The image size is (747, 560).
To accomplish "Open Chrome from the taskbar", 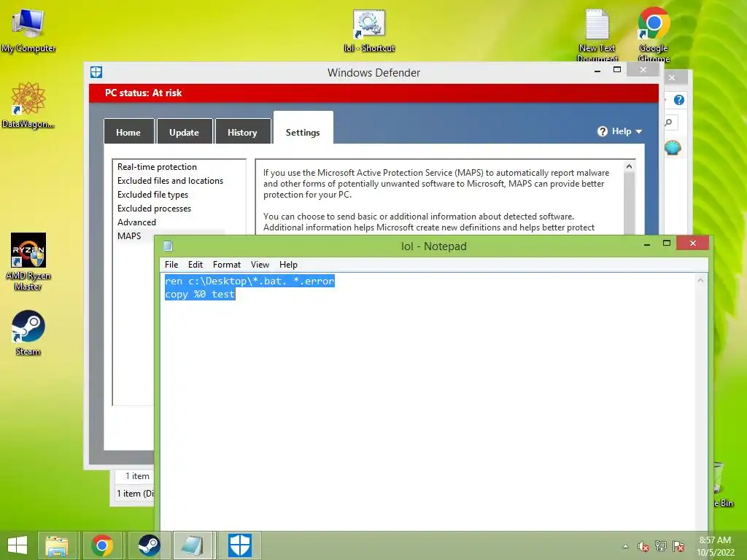I will 102,545.
